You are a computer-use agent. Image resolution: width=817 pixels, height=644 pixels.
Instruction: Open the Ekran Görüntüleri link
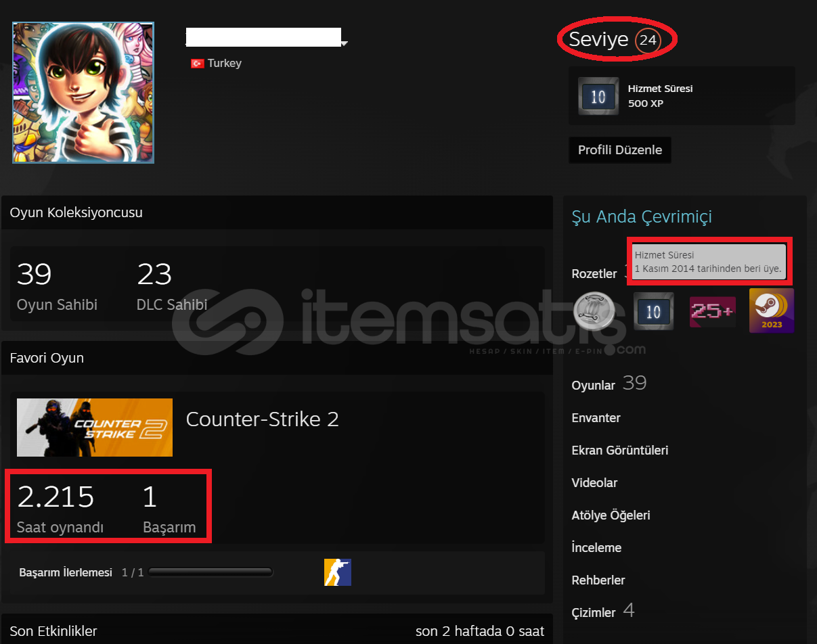tap(620, 451)
